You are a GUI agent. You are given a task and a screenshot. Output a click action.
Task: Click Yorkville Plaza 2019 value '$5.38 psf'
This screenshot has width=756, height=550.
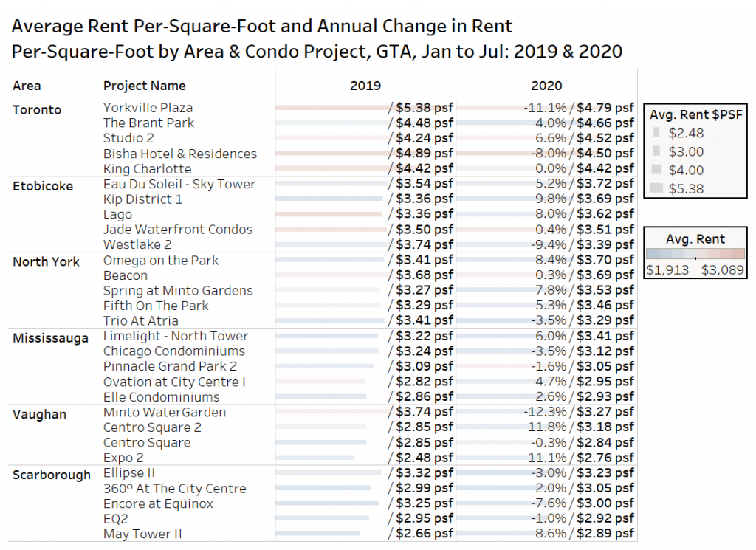(x=425, y=108)
